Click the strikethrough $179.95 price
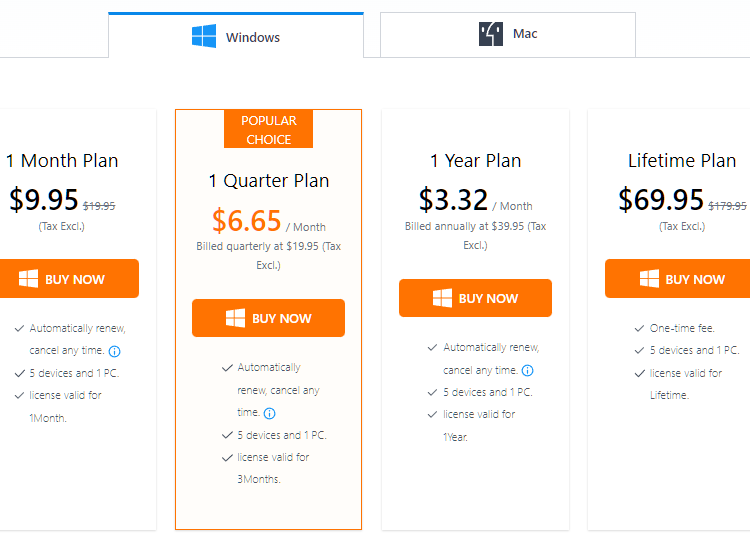The height and width of the screenshot is (543, 750). pos(727,206)
